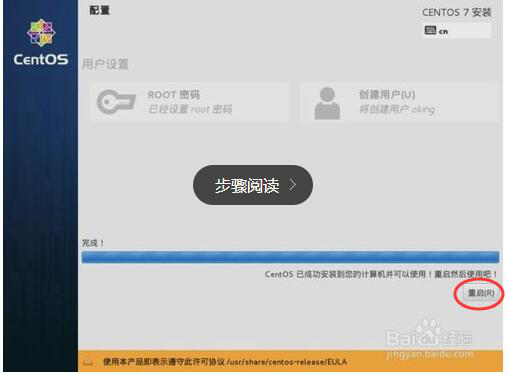The width and height of the screenshot is (507, 374).
Task: Click the keyboard icon beside cn
Action: pos(430,30)
